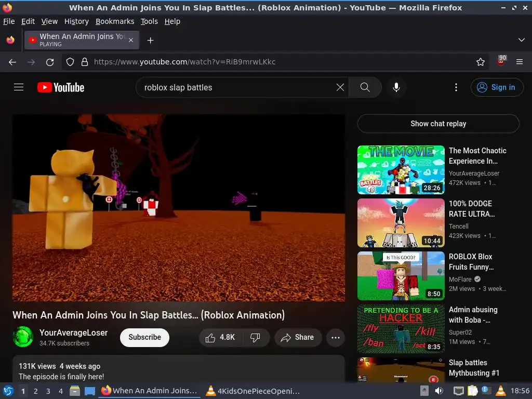Screen dimensions: 532x399
Task: List all tabs dropdown chevron
Action: pyautogui.click(x=522, y=40)
